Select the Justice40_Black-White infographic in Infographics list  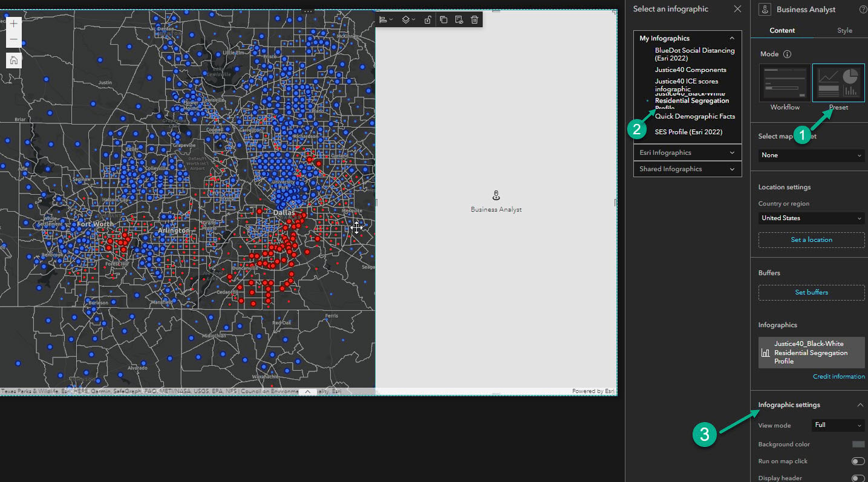[811, 353]
